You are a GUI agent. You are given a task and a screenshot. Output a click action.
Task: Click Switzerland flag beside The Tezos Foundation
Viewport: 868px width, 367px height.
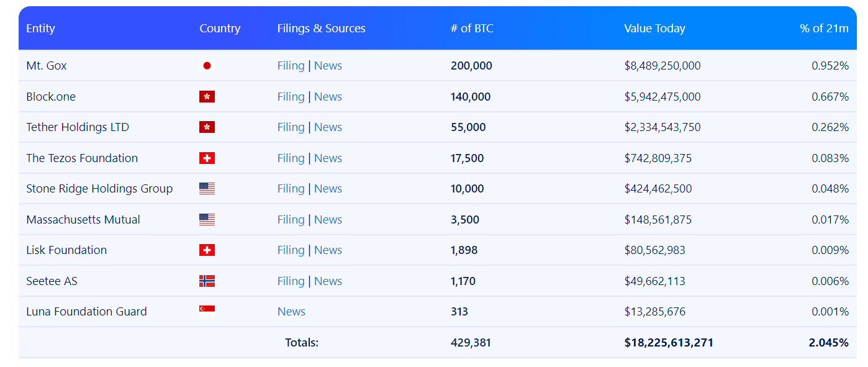(x=207, y=158)
